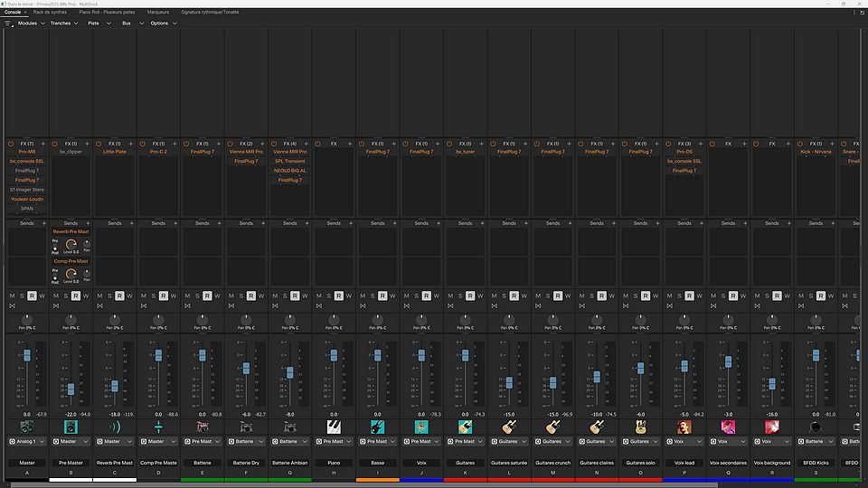Click the Guitares solo guitar icon
The image size is (868, 488).
pyautogui.click(x=640, y=427)
